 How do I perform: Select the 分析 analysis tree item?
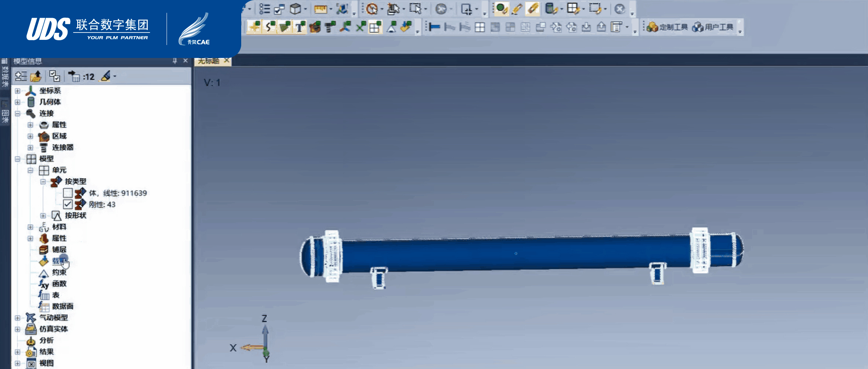pos(47,340)
